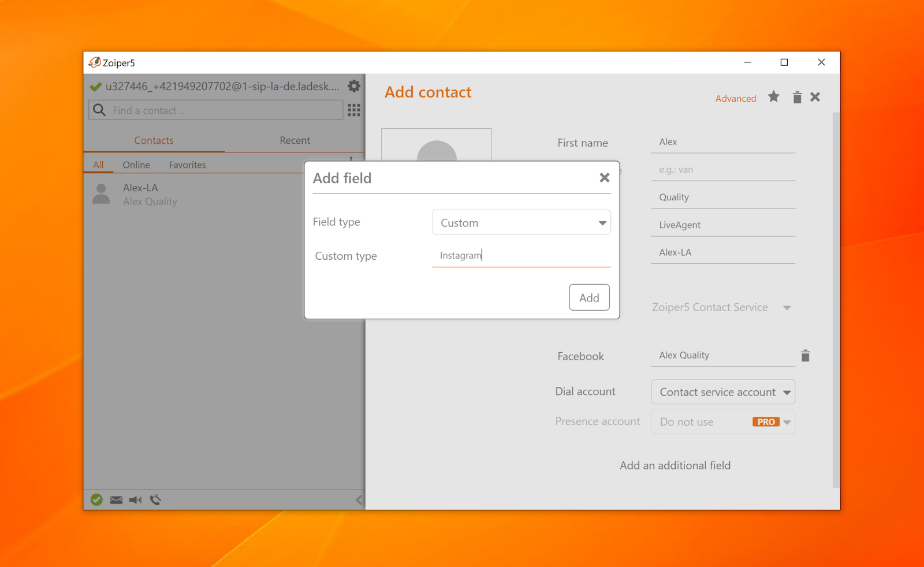Delete contact using top trash icon
This screenshot has height=567, width=924.
pos(797,98)
